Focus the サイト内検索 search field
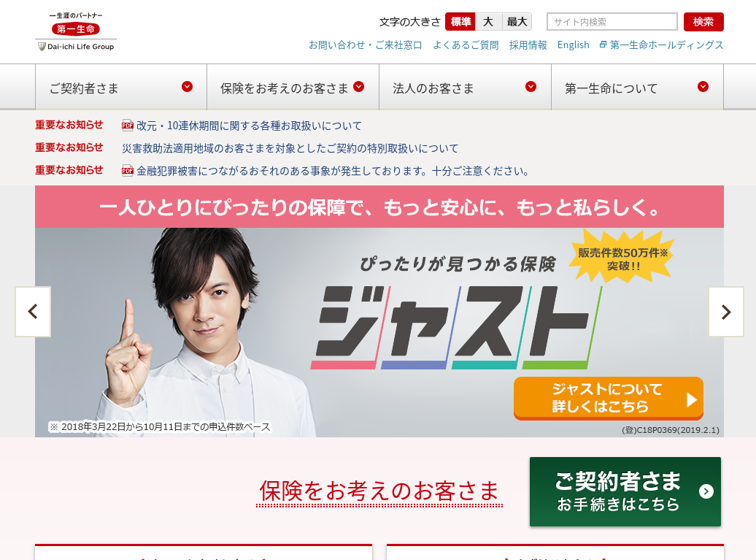This screenshot has height=560, width=756. click(x=612, y=22)
